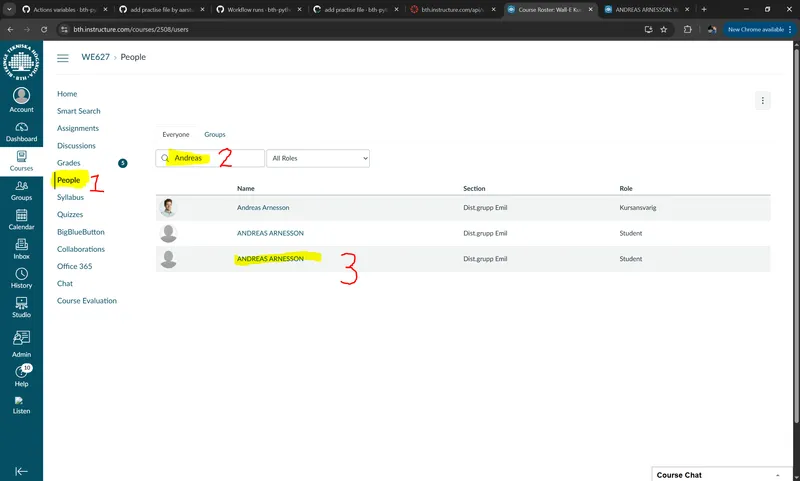Launch the Studio icon
Screen dimensions: 800x481
[21, 306]
